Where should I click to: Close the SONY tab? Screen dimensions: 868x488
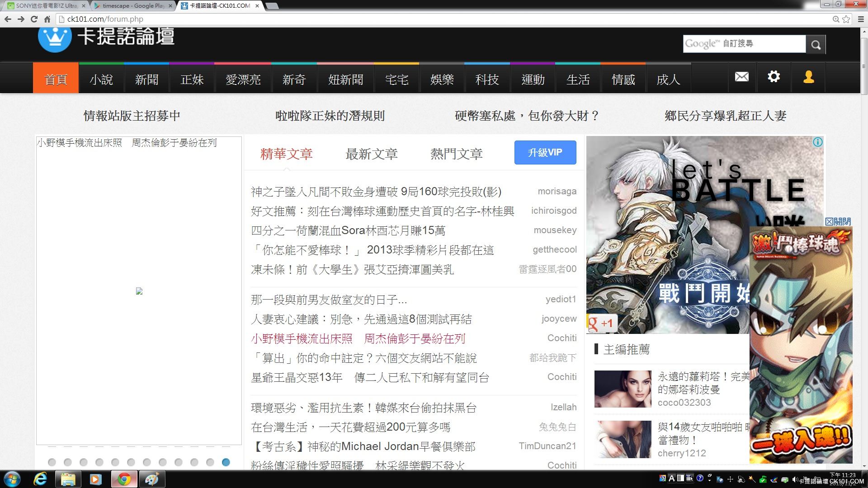click(x=83, y=6)
